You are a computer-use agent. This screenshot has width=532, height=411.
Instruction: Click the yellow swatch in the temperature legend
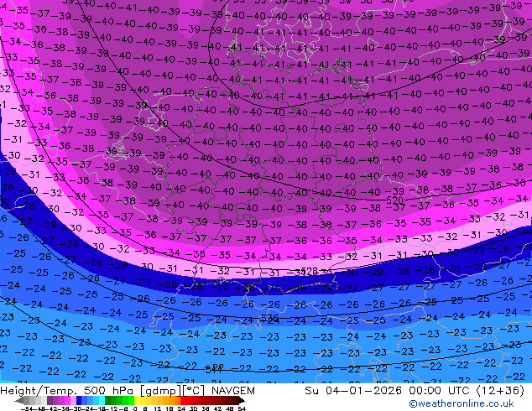pyautogui.click(x=137, y=400)
